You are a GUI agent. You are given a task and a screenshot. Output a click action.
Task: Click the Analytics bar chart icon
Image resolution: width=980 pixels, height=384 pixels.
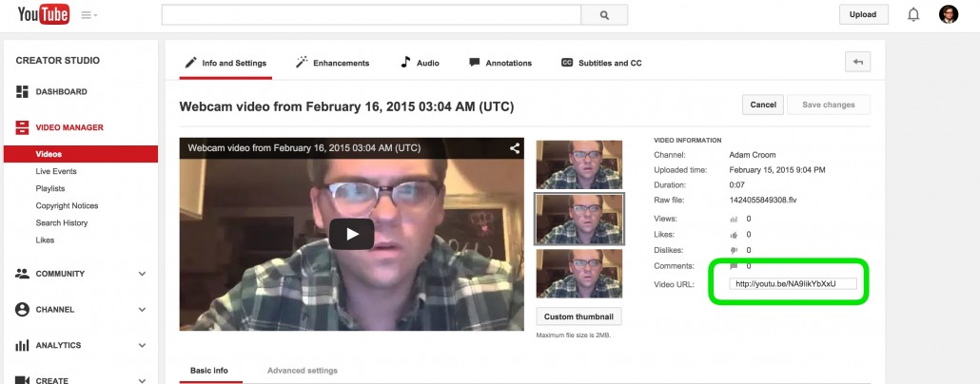tap(22, 345)
